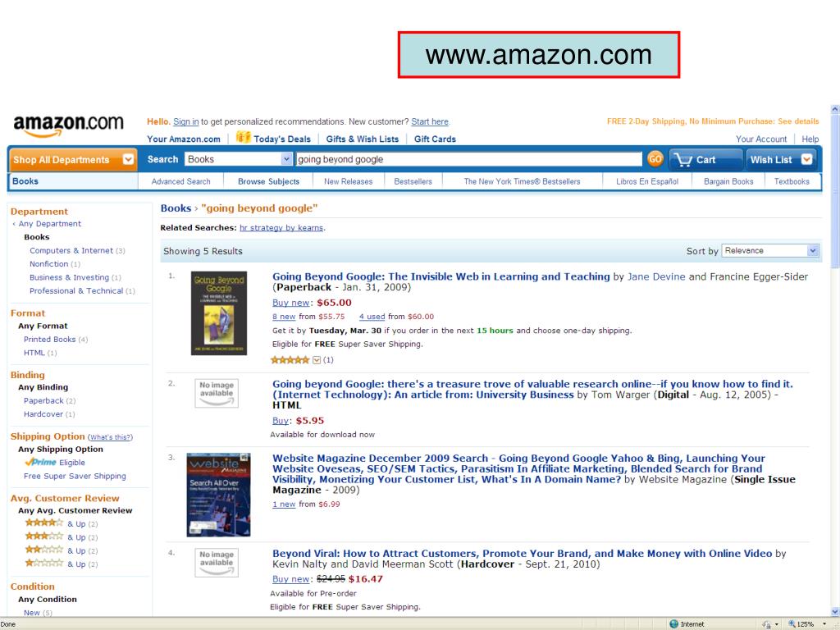Click the page's vertical scrollbar
840x630 pixels.
(x=834, y=360)
